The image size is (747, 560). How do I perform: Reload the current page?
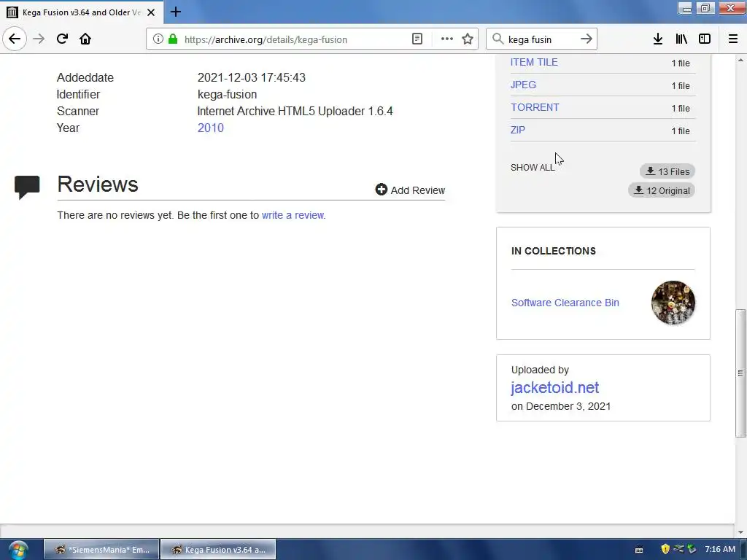click(62, 39)
